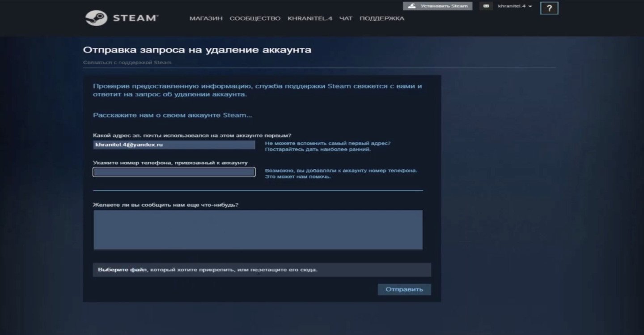Open the ПОДДЕРЖКА menu
Image resolution: width=644 pixels, height=335 pixels.
(x=381, y=18)
